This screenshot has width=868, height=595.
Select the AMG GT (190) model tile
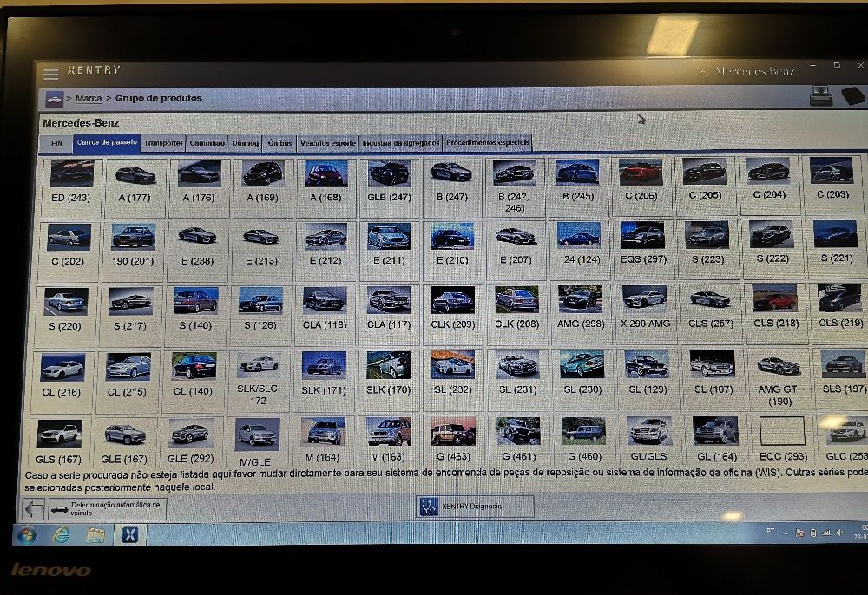tap(779, 379)
